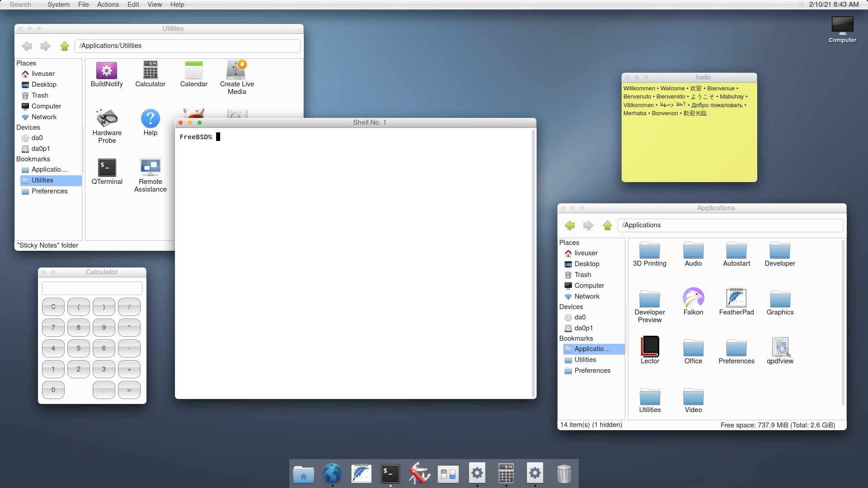868x488 pixels.
Task: Start Remote Assistance
Action: point(150,169)
